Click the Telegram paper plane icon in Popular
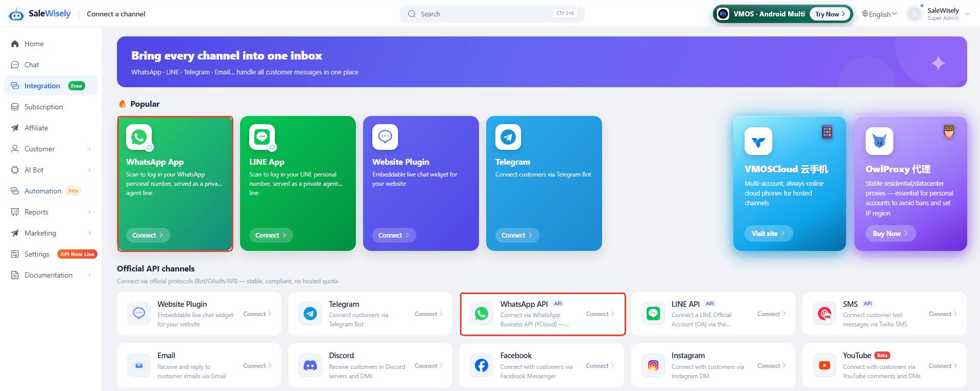 coord(508,137)
